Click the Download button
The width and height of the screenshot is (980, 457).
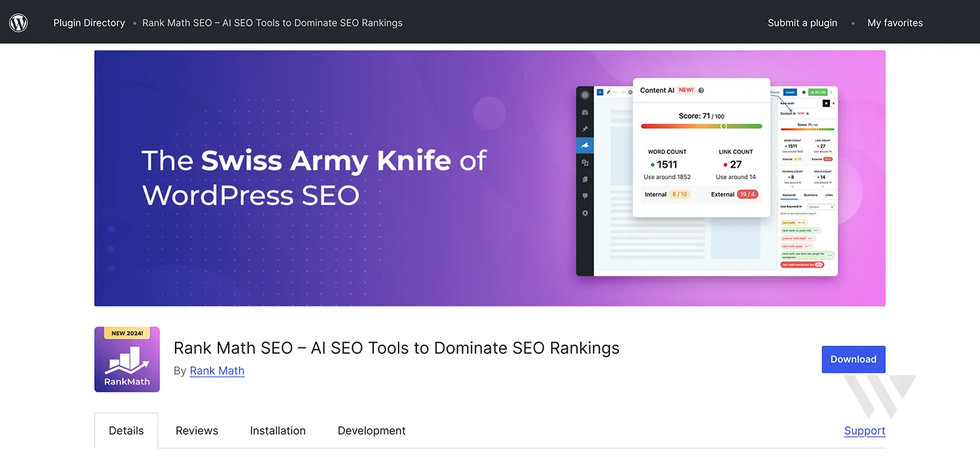click(853, 359)
